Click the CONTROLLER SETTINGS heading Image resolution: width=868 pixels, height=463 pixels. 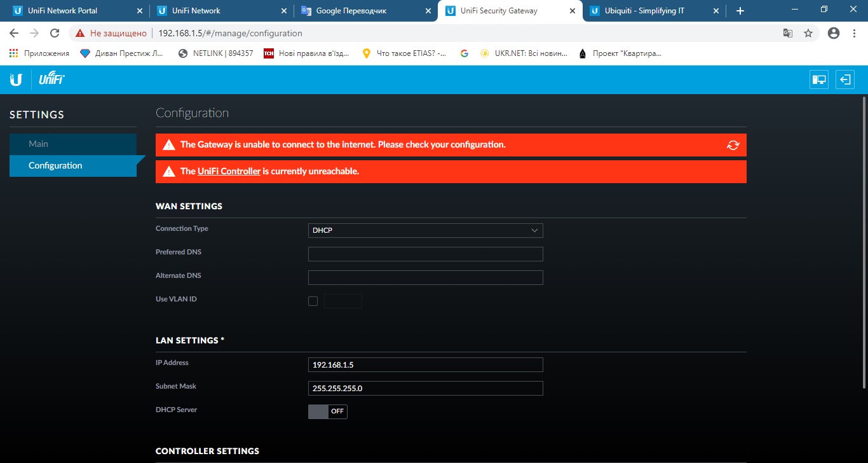(x=207, y=452)
